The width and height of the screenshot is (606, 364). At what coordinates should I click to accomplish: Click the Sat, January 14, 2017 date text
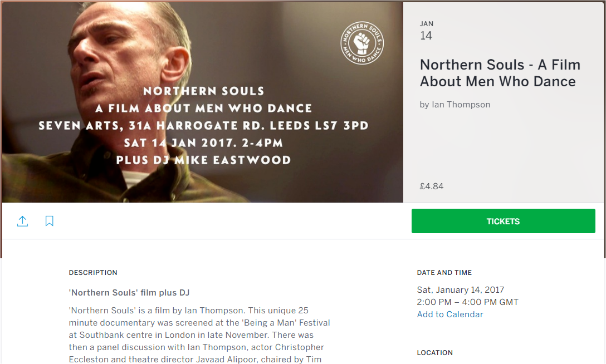click(460, 290)
